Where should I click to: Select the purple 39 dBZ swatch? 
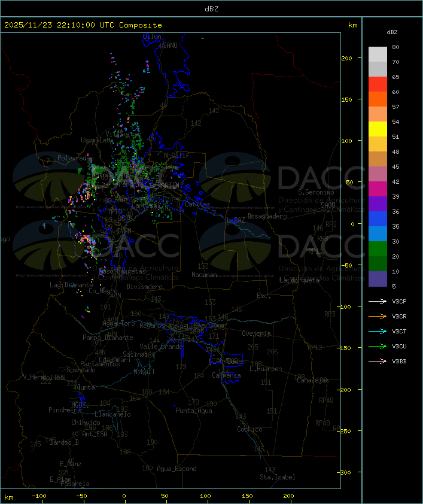tap(378, 204)
